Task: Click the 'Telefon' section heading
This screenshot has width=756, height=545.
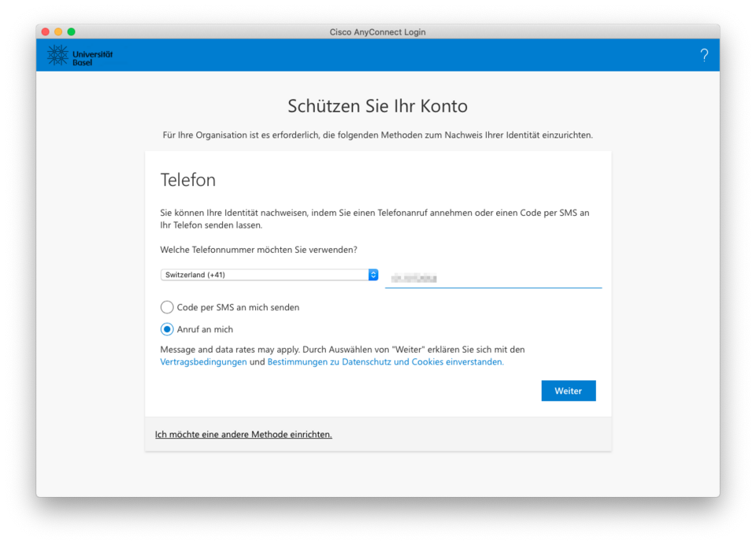Action: 187,180
